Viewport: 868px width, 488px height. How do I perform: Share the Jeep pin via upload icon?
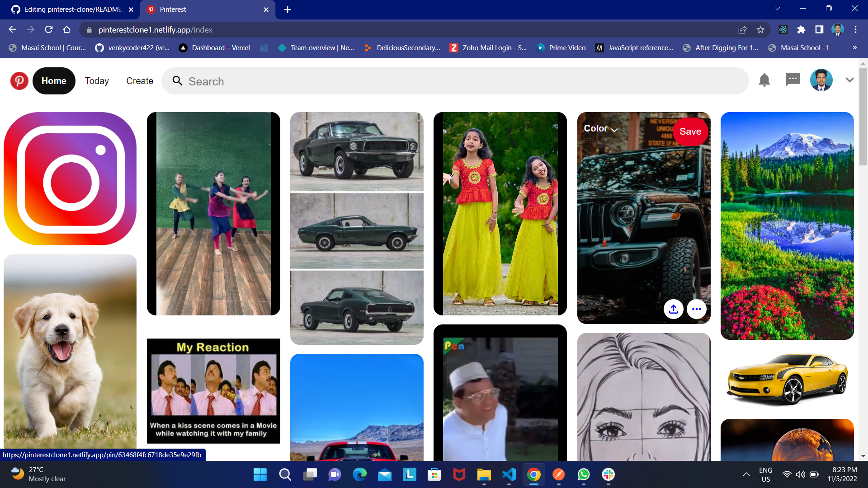[x=674, y=310]
